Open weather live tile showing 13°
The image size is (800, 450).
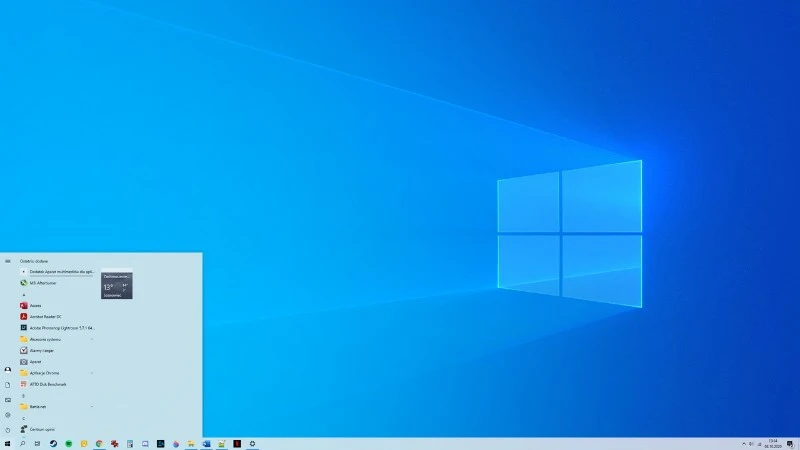tap(117, 286)
